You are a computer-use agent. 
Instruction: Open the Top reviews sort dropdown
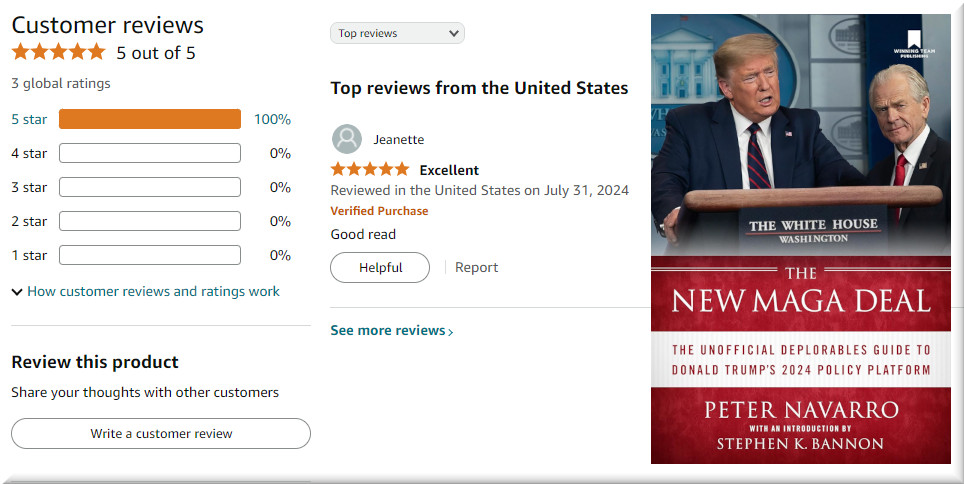click(397, 33)
